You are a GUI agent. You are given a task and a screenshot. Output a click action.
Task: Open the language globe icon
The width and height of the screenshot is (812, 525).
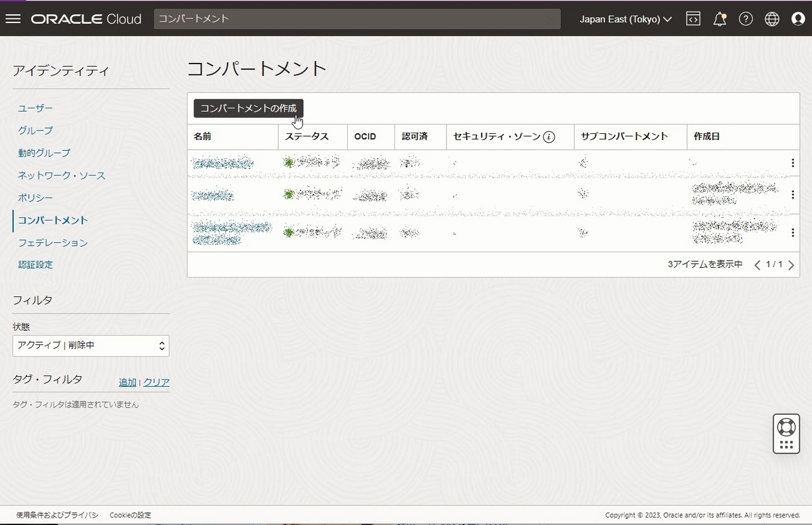(772, 18)
